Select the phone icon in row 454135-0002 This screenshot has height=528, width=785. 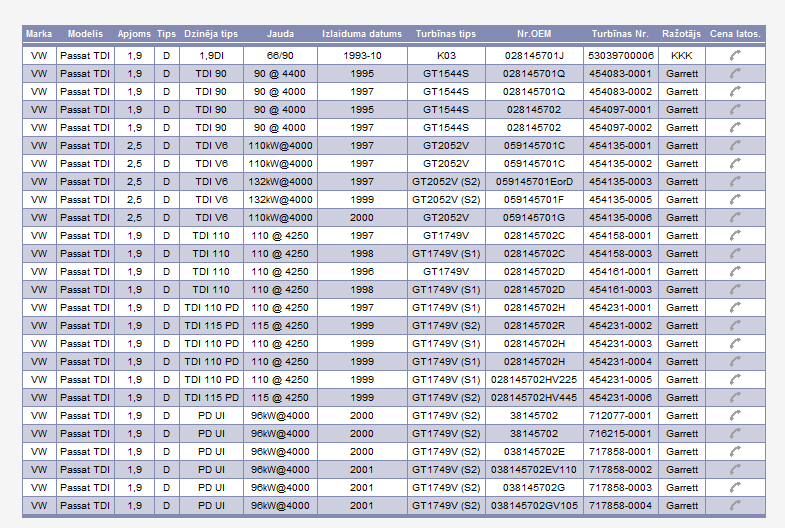tap(735, 164)
